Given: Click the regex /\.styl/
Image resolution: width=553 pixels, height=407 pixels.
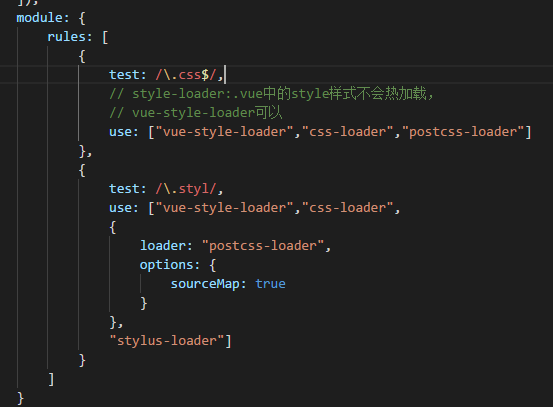Looking at the screenshot, I should [186, 189].
